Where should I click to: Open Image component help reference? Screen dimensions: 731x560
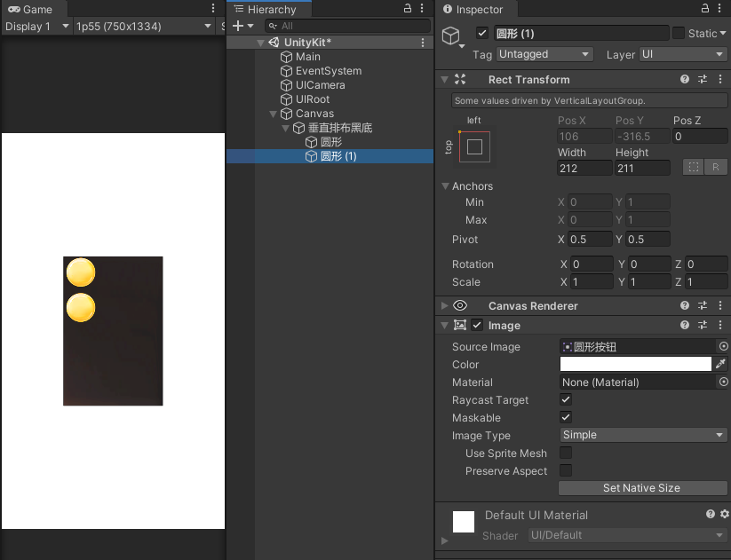[685, 325]
